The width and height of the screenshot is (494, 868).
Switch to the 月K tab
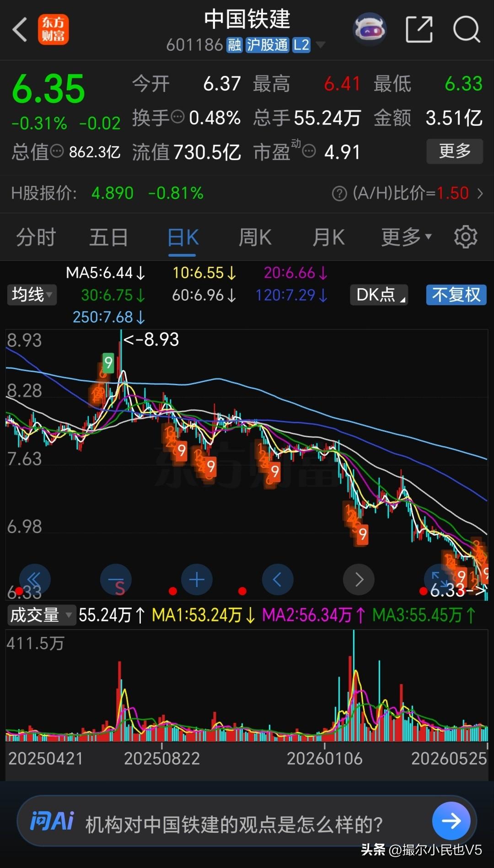pos(328,237)
